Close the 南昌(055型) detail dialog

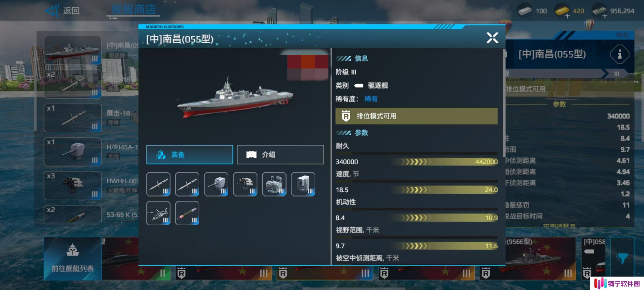pos(492,38)
